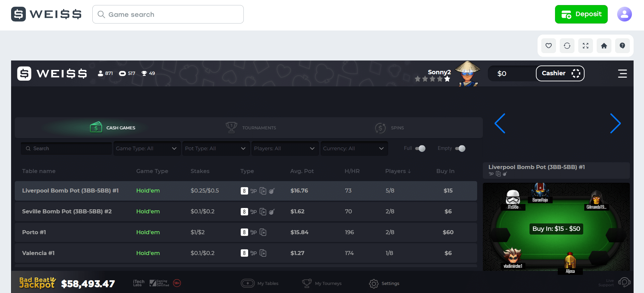Open Live Support chat icon
644x293 pixels.
(x=624, y=283)
